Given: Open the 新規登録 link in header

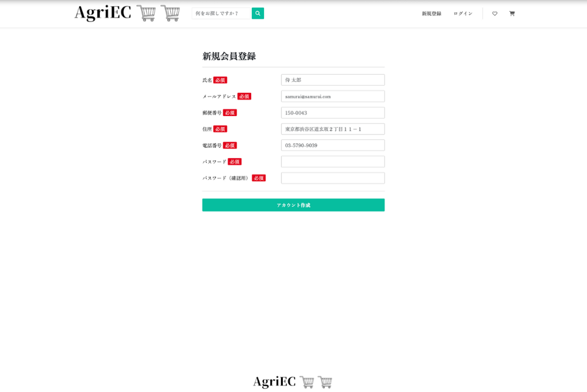Looking at the screenshot, I should click(431, 13).
